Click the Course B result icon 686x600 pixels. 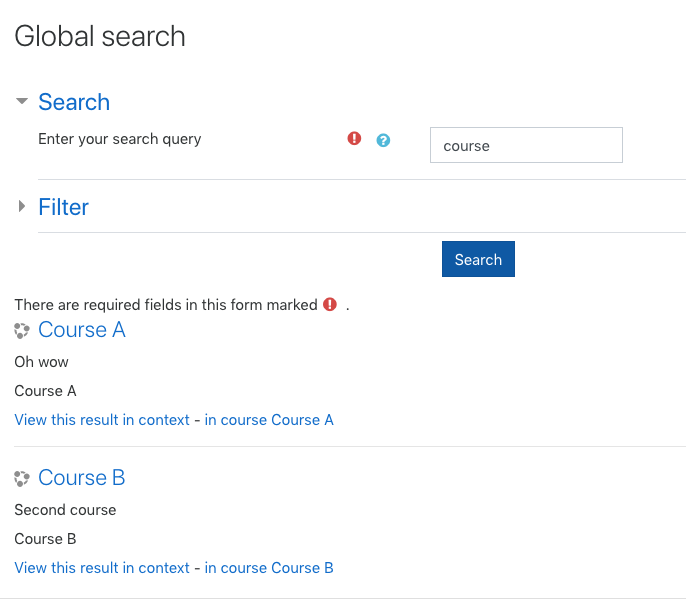point(21,478)
